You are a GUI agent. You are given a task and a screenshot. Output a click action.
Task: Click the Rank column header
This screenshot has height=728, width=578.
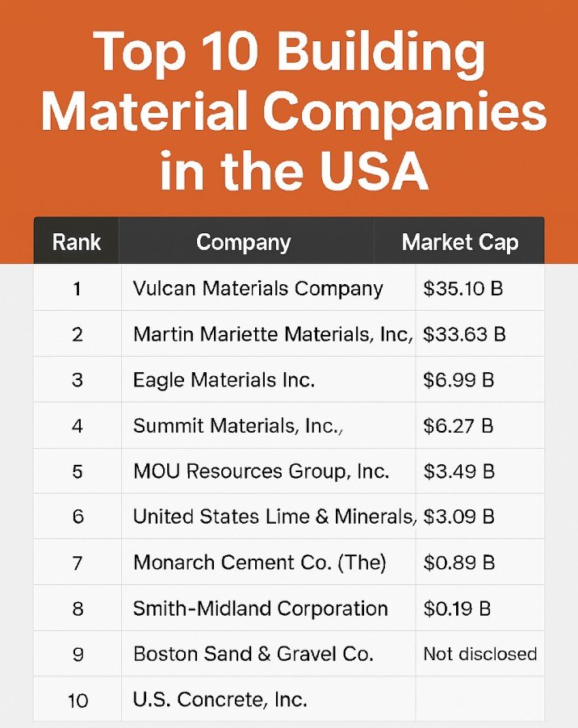click(76, 242)
